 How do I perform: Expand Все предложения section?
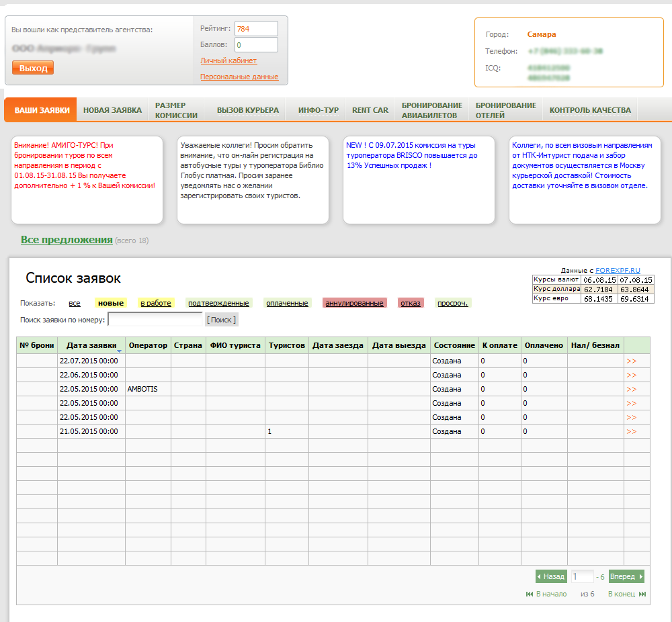click(x=67, y=240)
